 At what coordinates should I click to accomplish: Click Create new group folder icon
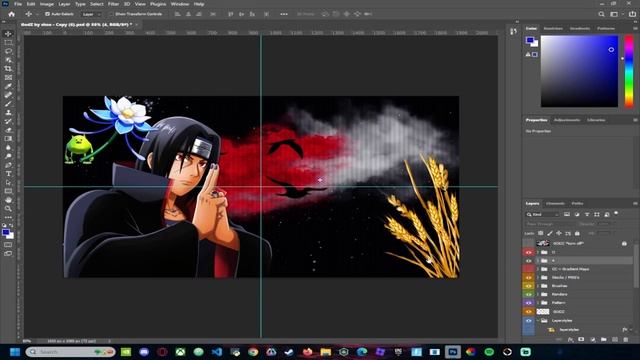point(604,339)
